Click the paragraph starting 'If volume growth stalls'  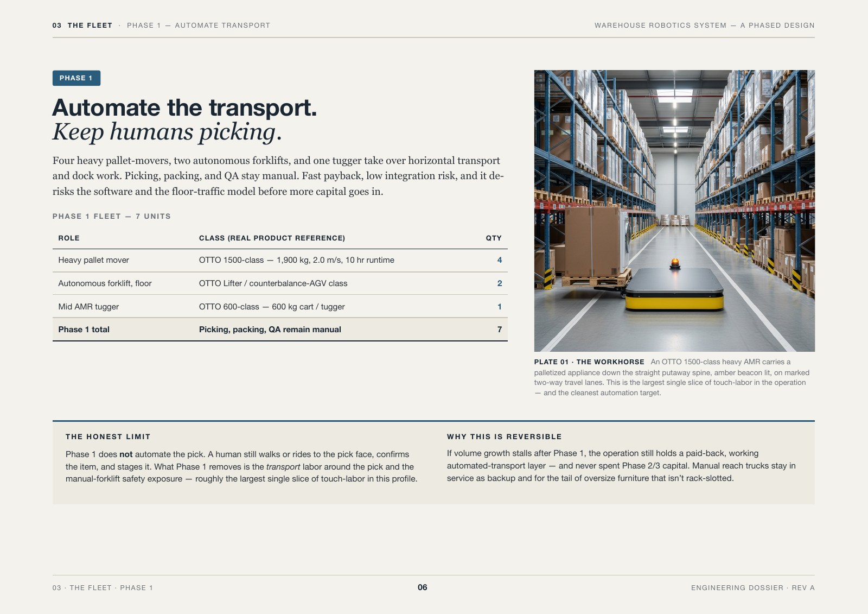pyautogui.click(x=621, y=466)
